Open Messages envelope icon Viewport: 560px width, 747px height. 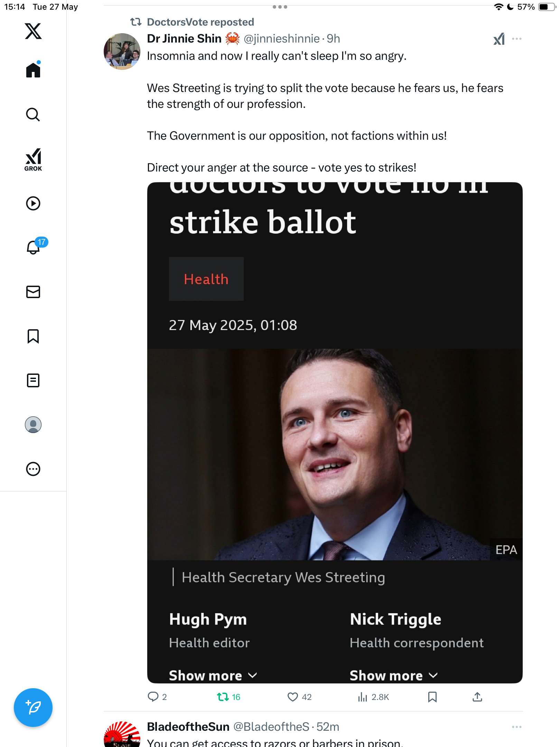33,292
